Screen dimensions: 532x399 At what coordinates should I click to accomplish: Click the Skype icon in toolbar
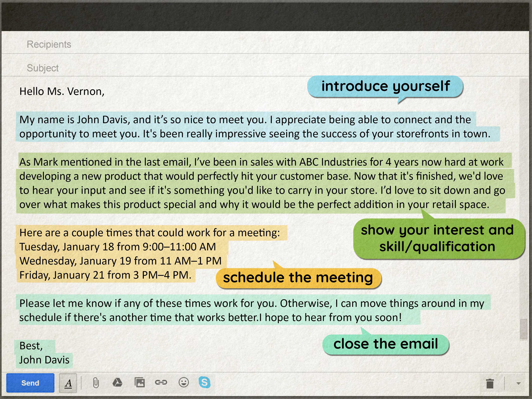point(204,382)
